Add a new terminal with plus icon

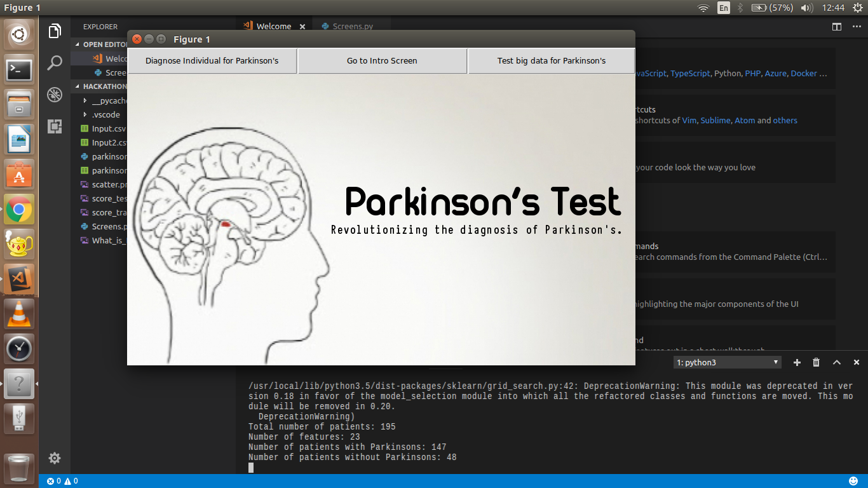click(x=797, y=362)
